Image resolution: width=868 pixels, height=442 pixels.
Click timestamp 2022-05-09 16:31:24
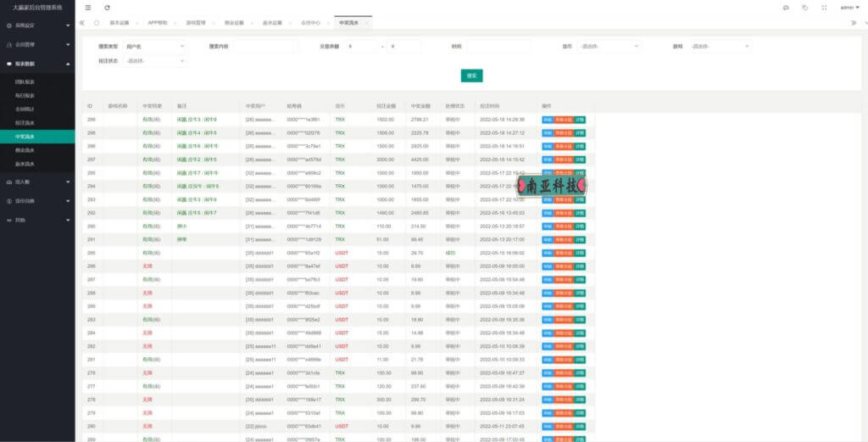[502, 400]
